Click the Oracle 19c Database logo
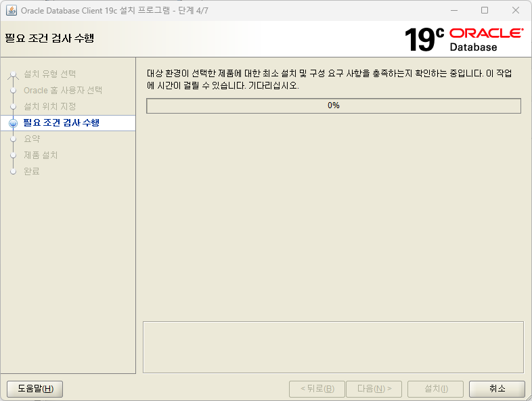The image size is (532, 401). tap(464, 40)
